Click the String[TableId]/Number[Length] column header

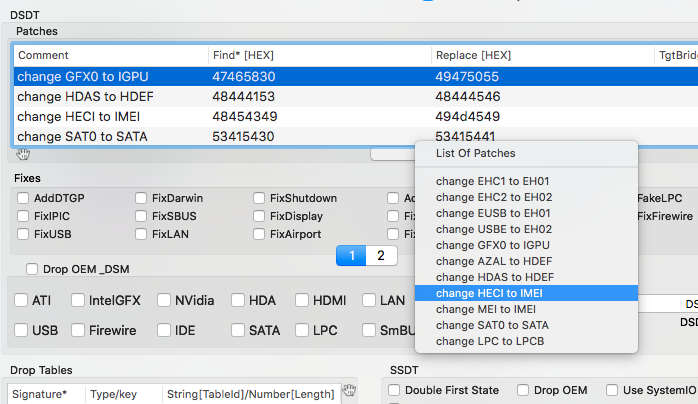click(x=251, y=394)
